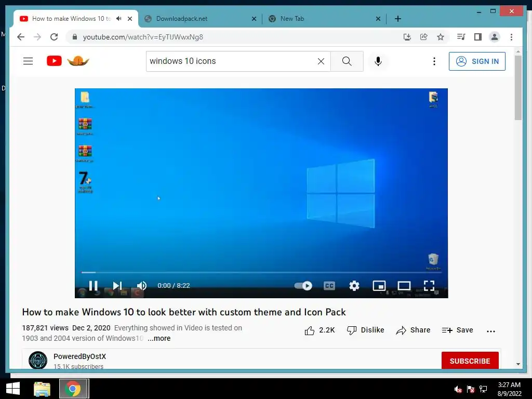The height and width of the screenshot is (399, 532).
Task: Toggle the autoplay switch
Action: 303,286
